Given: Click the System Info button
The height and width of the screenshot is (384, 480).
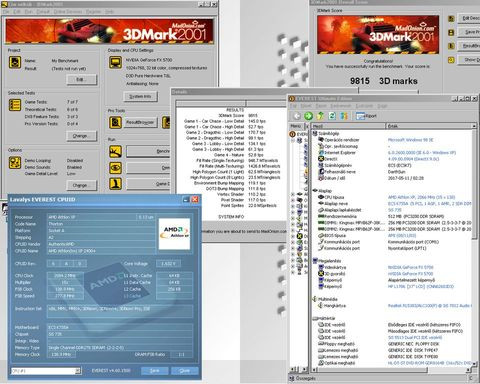Looking at the screenshot, I should click(x=140, y=96).
